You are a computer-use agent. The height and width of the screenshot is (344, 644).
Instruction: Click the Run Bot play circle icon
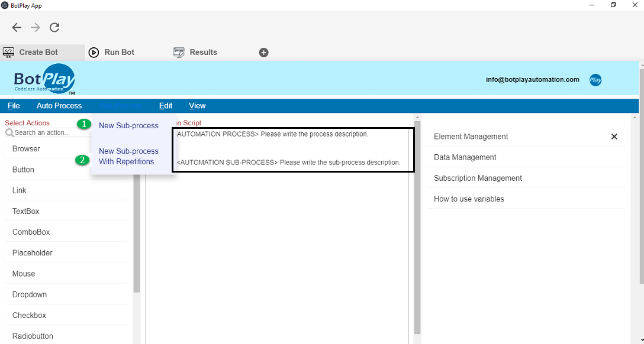point(94,53)
